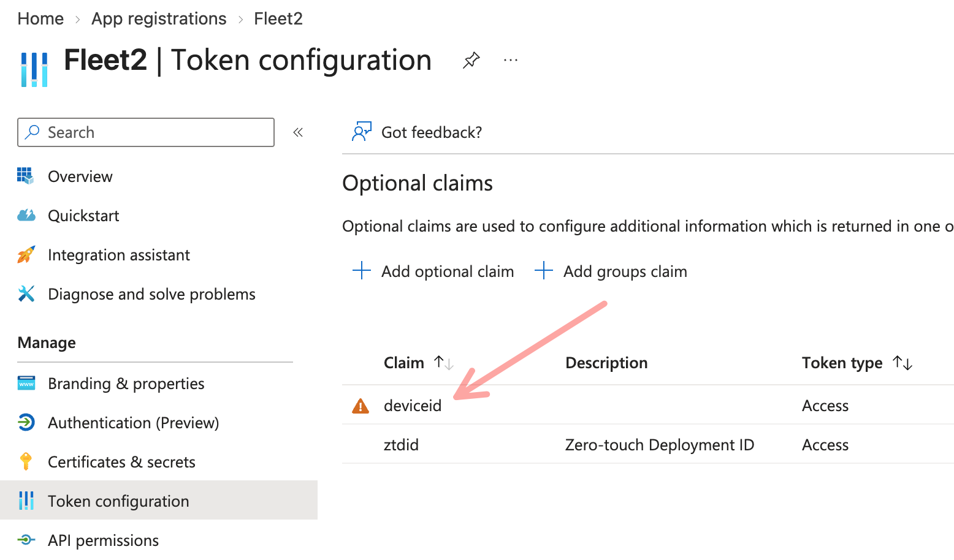Sort the table by Claim column

[419, 363]
